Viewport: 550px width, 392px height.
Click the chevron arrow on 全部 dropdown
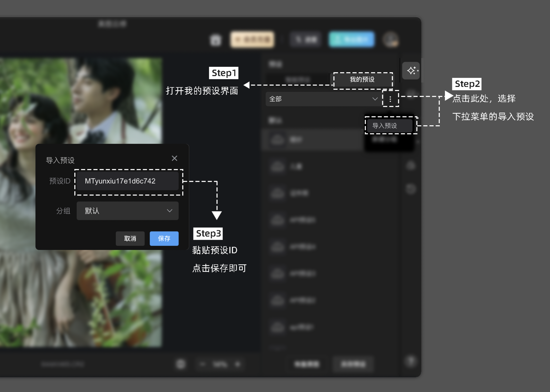click(375, 99)
